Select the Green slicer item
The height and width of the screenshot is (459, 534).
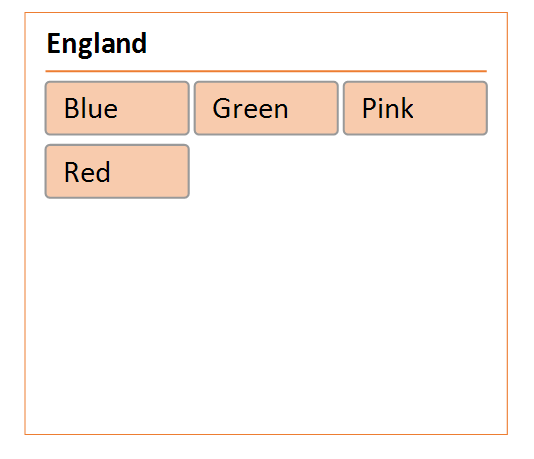[x=266, y=108]
